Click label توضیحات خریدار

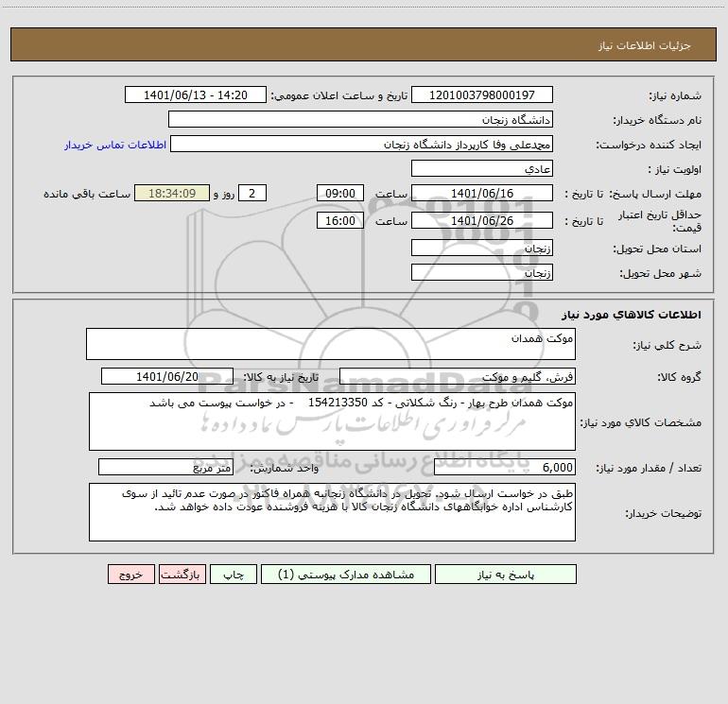(x=664, y=514)
